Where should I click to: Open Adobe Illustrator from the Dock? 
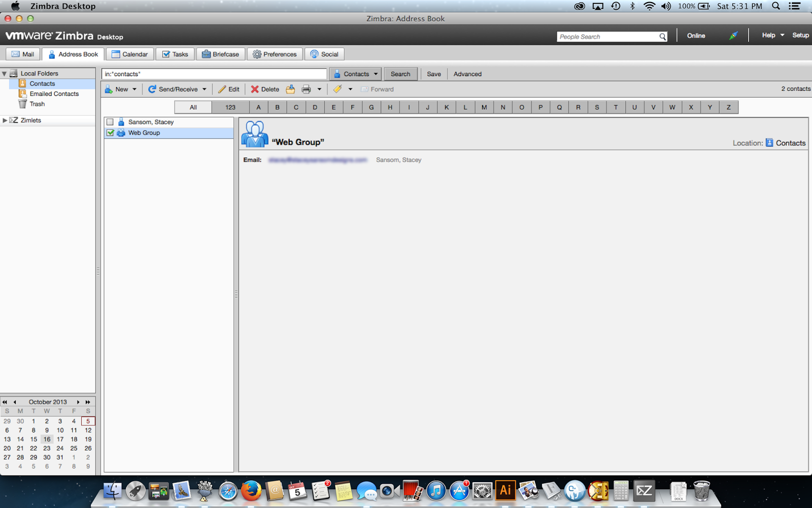click(505, 491)
